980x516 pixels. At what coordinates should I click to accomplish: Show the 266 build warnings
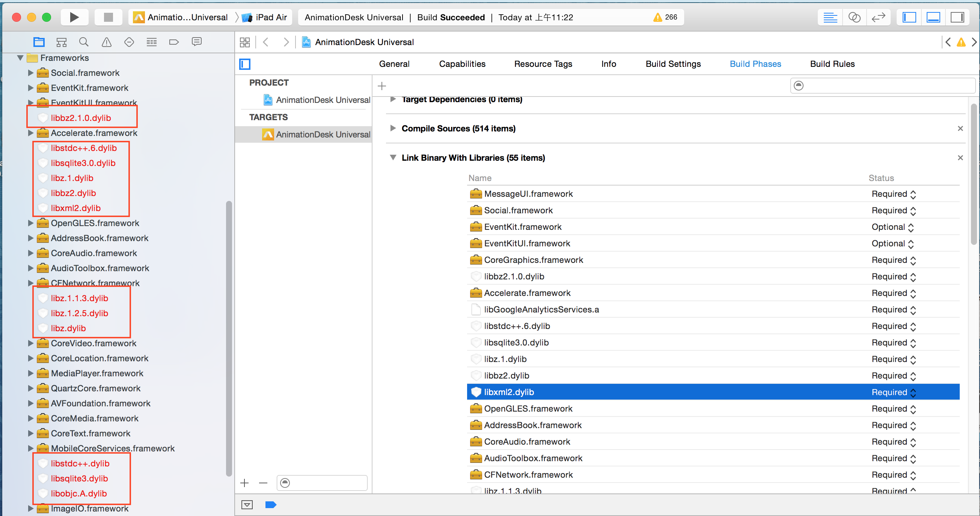click(665, 17)
